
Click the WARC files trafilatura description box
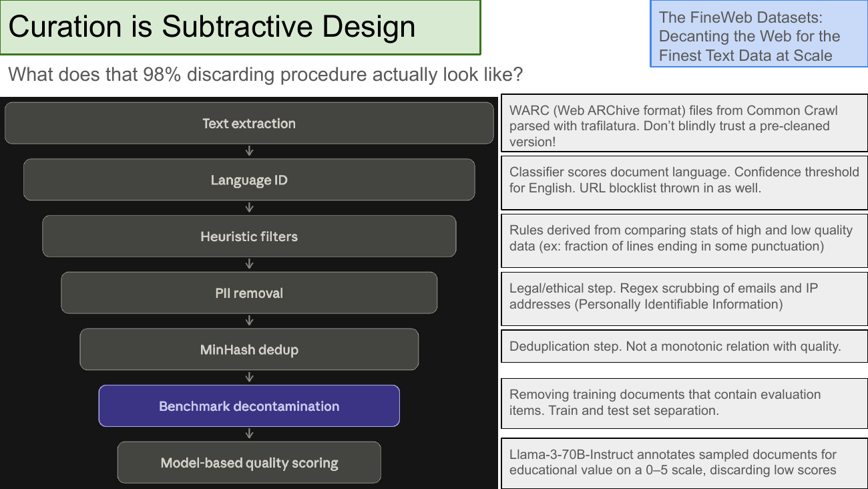pos(684,124)
